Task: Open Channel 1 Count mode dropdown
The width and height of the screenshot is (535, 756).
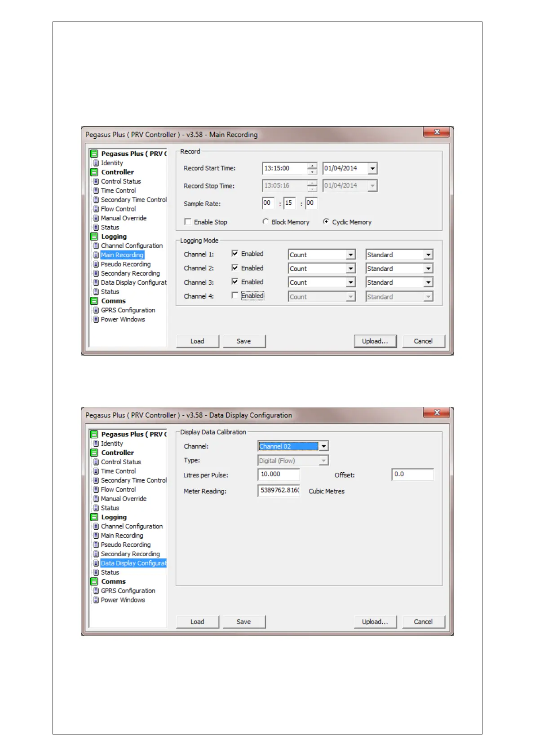Action: (x=351, y=255)
